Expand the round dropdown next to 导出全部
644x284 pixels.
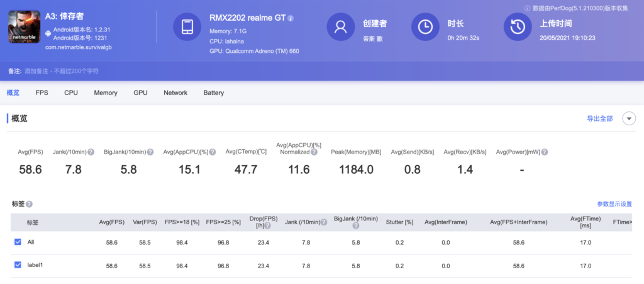[x=629, y=119]
